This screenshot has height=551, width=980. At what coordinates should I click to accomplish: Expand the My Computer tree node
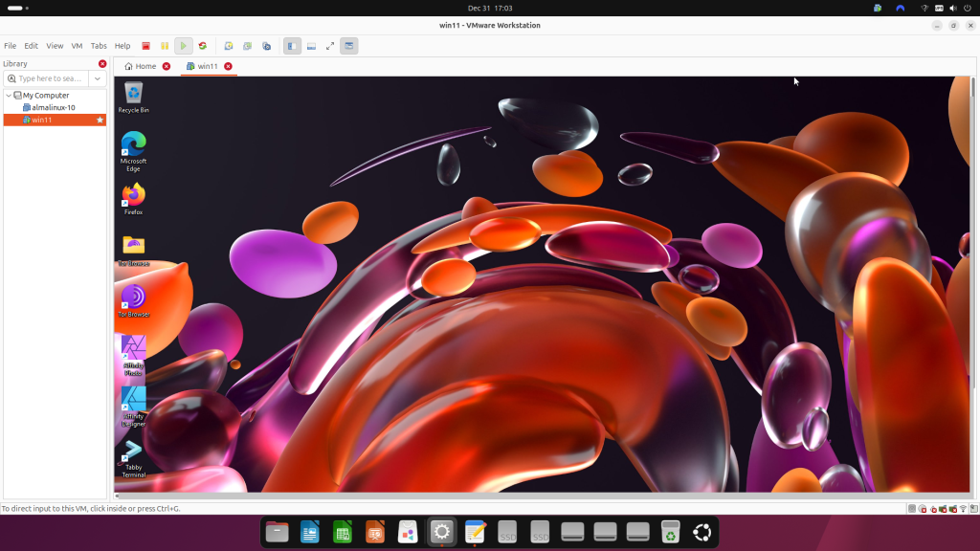[7, 95]
